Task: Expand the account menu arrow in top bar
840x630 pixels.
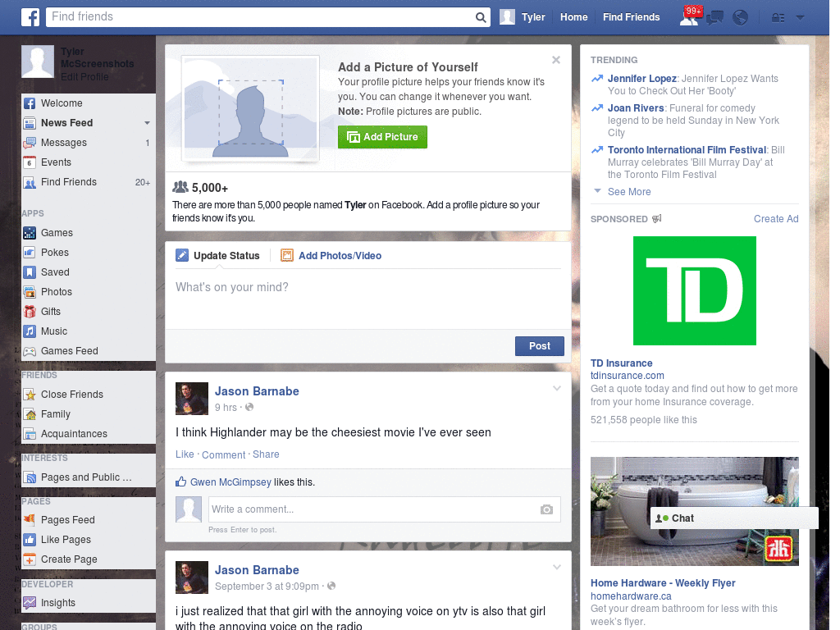Action: [x=800, y=17]
